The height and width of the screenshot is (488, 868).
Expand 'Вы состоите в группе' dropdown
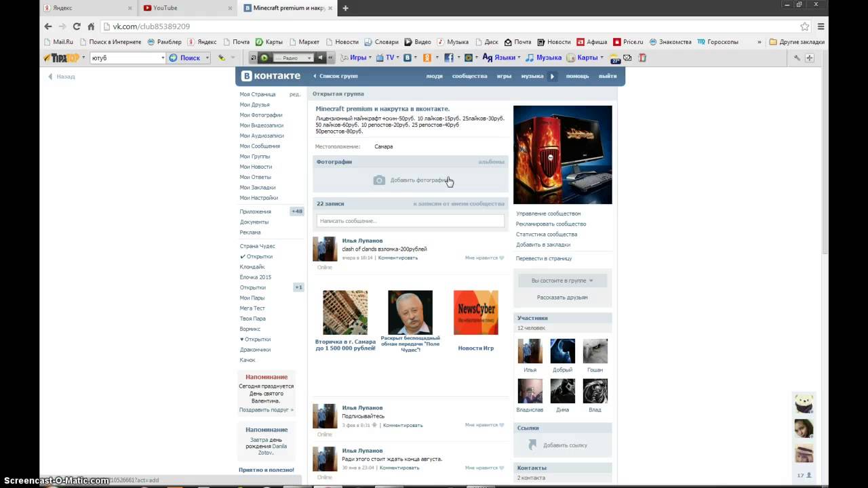click(x=562, y=281)
